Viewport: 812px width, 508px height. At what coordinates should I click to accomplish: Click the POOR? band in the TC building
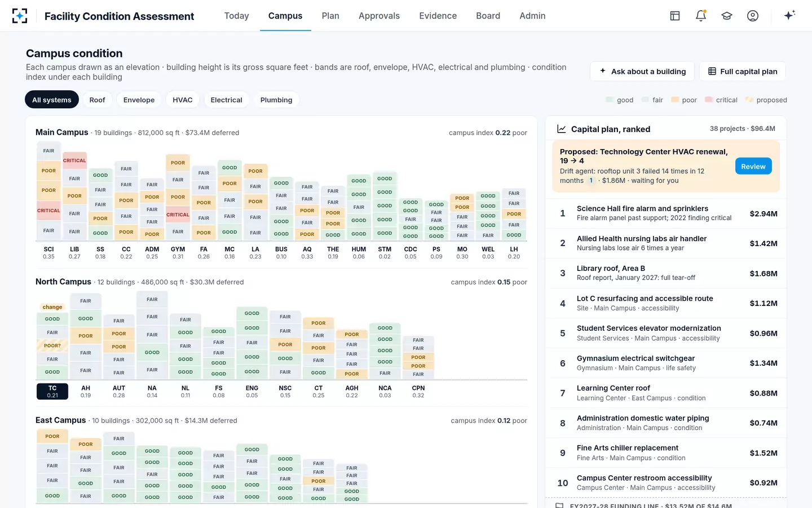(52, 345)
